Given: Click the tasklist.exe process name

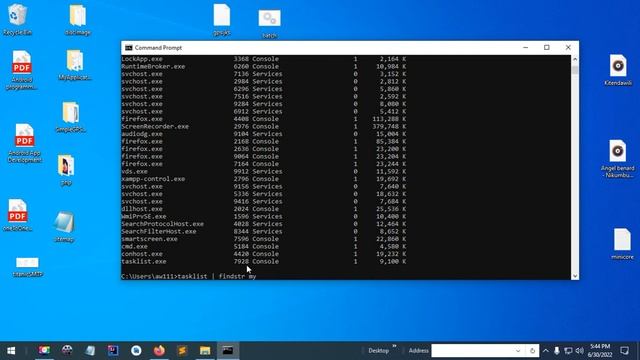Looking at the screenshot, I should (144, 261).
